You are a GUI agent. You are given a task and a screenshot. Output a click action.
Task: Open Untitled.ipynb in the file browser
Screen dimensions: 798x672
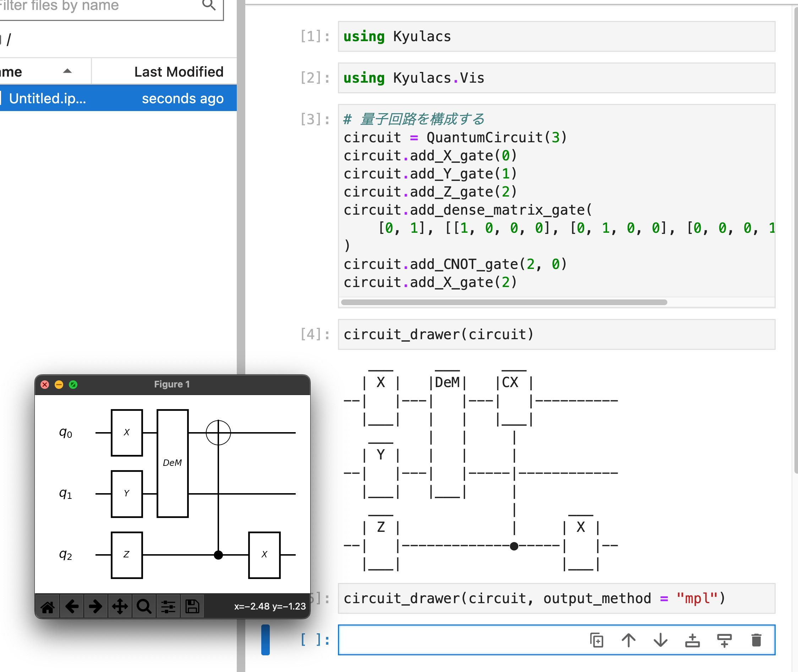coord(48,98)
